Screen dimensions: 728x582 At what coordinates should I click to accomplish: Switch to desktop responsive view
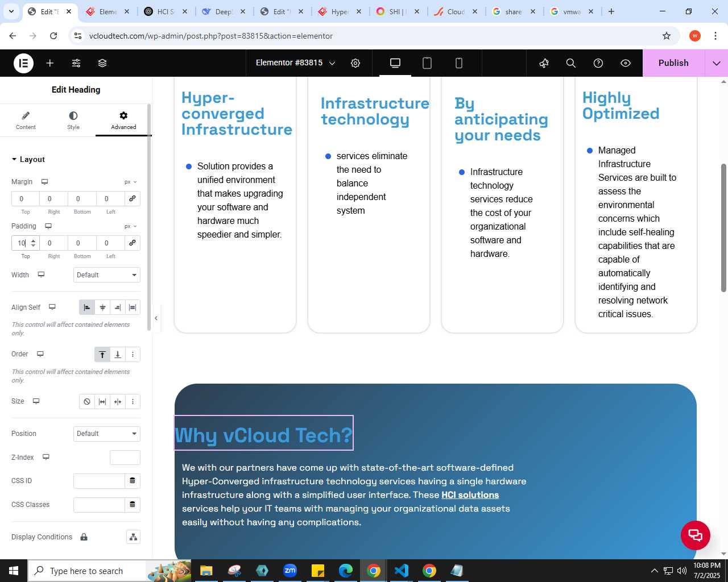coord(395,63)
